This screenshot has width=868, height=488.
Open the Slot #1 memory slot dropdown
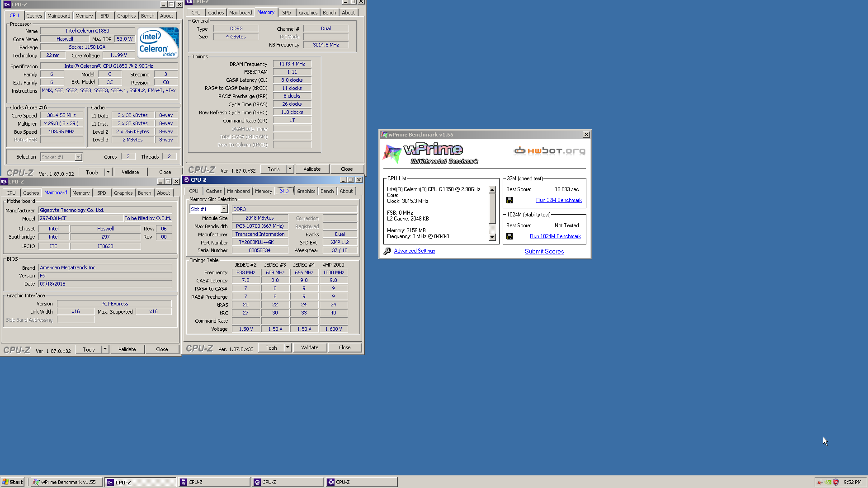(224, 209)
